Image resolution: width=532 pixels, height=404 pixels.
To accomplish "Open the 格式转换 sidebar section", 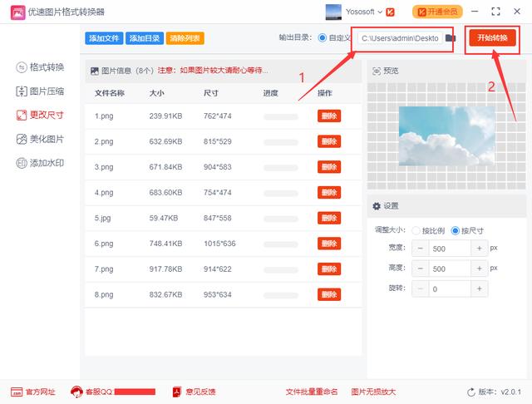I will pyautogui.click(x=40, y=67).
